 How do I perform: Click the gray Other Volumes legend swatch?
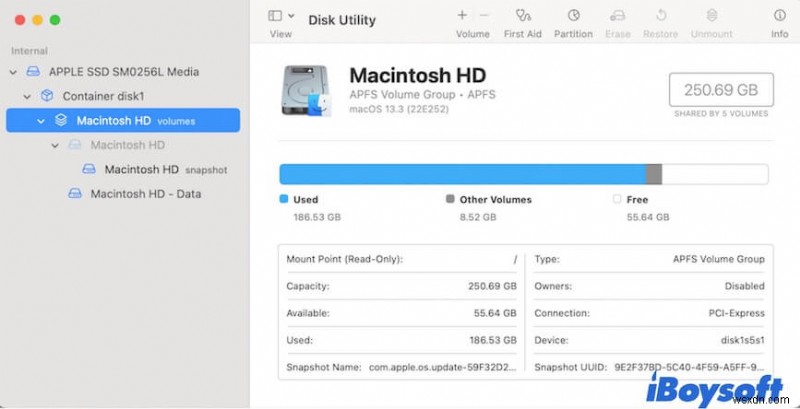[x=450, y=199]
